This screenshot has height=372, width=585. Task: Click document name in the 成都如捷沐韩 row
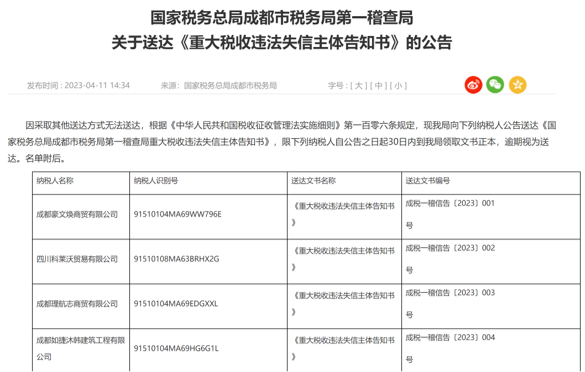click(x=343, y=348)
